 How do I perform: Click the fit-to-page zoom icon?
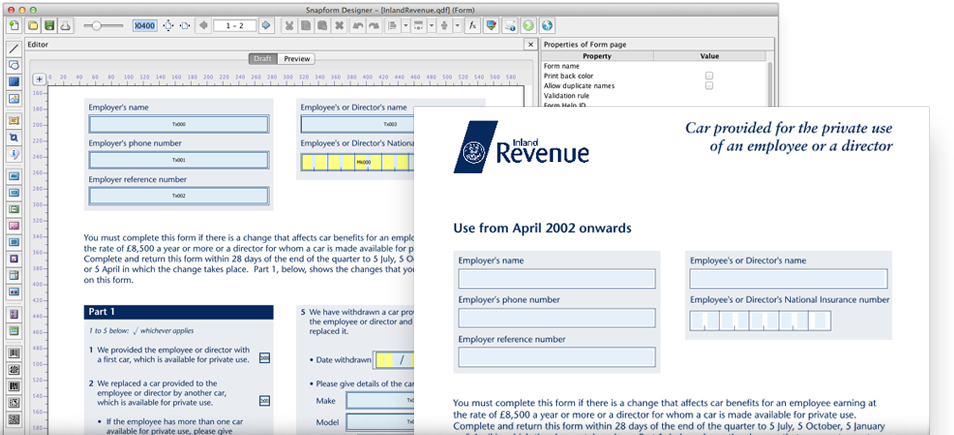[169, 26]
